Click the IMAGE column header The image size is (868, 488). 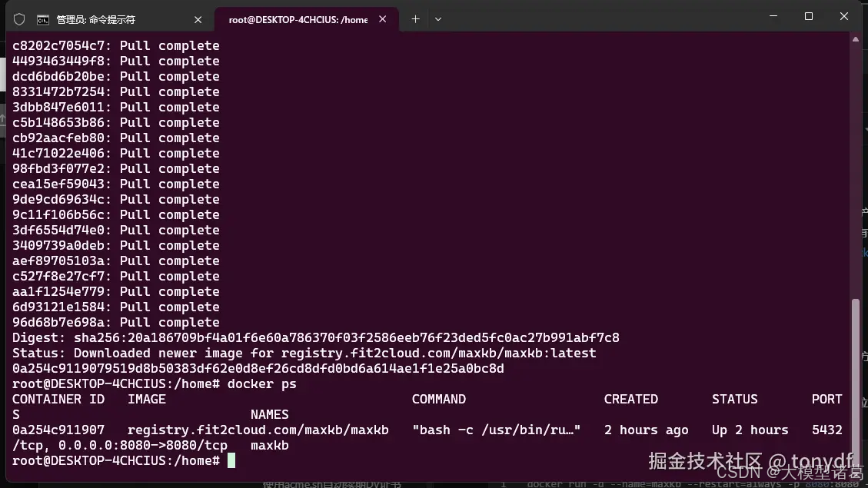pos(147,400)
